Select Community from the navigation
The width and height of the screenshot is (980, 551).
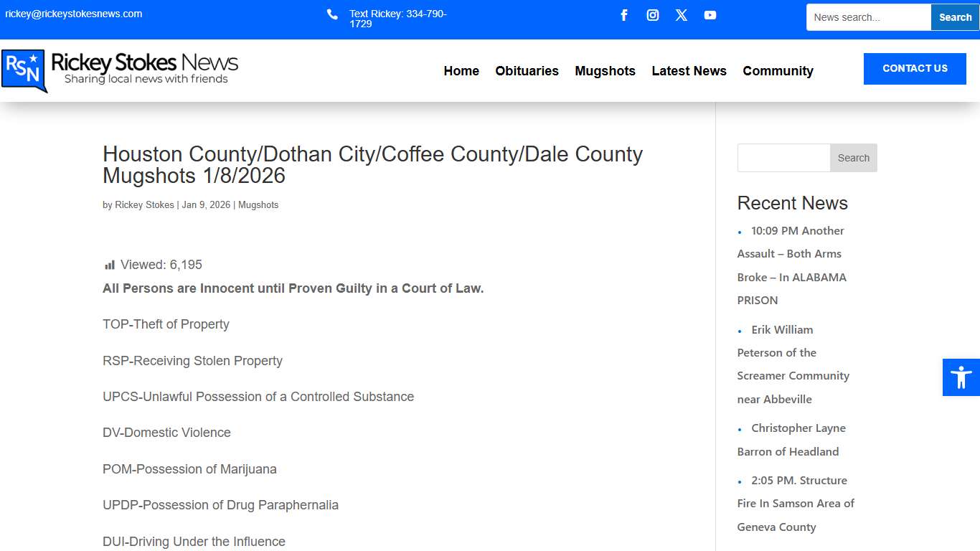click(x=778, y=71)
